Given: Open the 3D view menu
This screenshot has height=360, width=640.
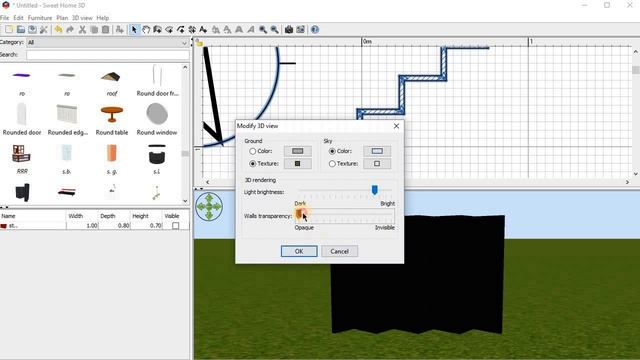Looking at the screenshot, I should [82, 18].
